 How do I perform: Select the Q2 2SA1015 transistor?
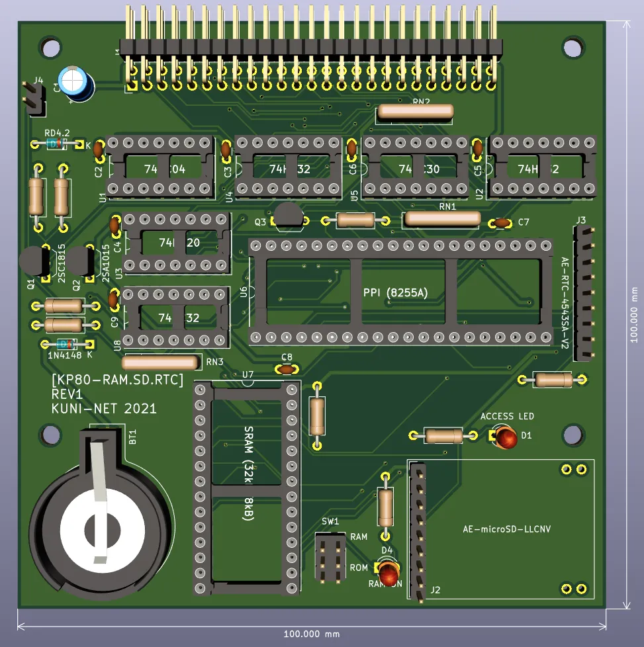pyautogui.click(x=81, y=261)
